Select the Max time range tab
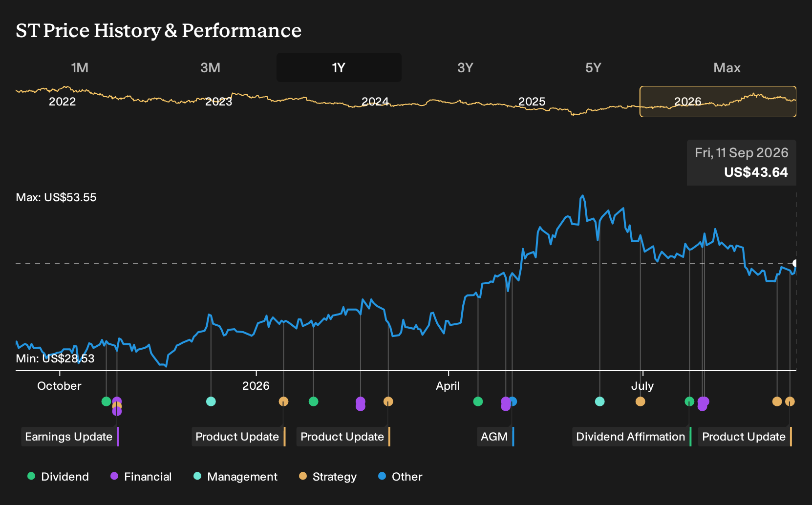The height and width of the screenshot is (505, 812). (x=727, y=67)
